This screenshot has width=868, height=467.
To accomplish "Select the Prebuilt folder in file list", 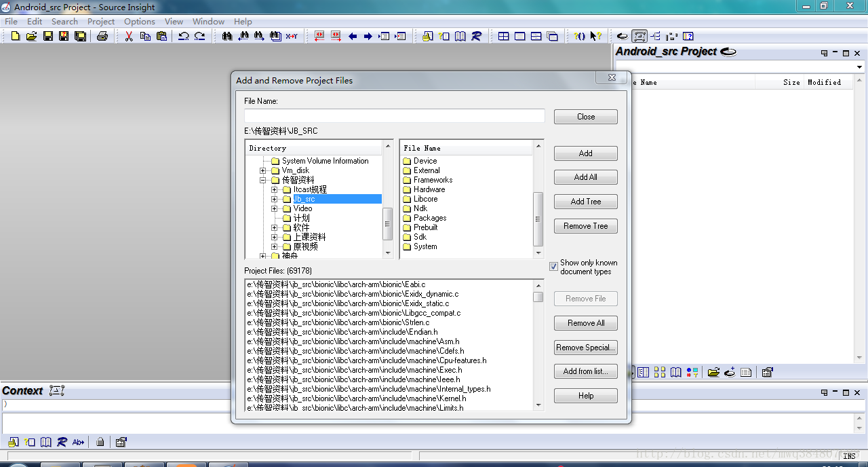I will 425,227.
